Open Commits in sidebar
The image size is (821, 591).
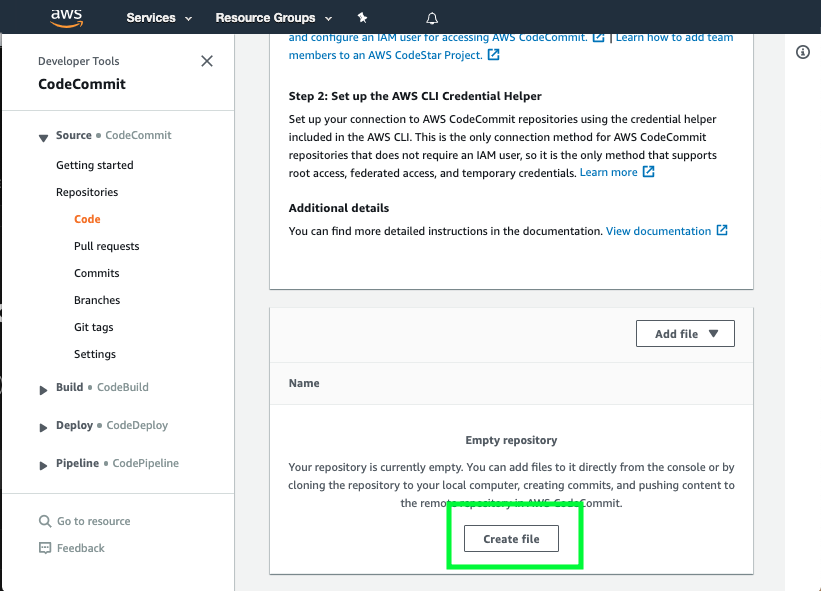(96, 273)
